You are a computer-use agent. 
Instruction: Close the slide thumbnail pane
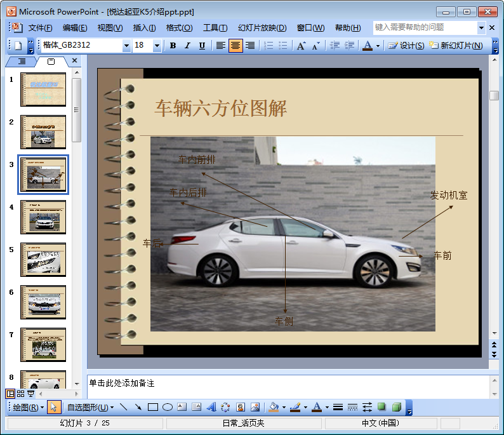click(74, 60)
